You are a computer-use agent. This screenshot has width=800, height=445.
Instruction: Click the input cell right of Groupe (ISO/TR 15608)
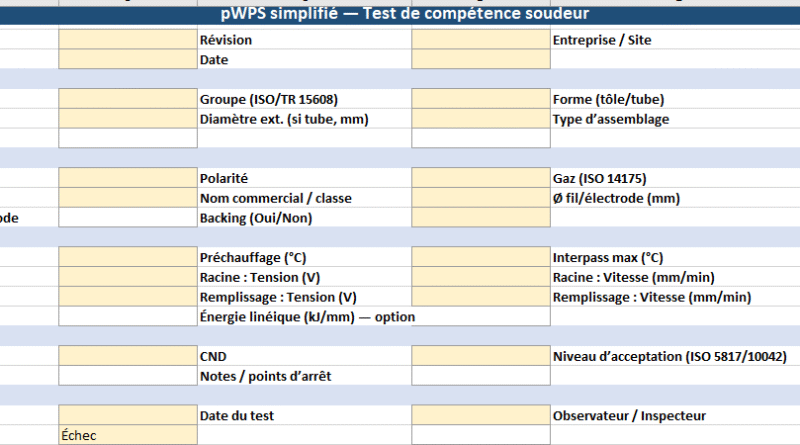[x=480, y=99]
